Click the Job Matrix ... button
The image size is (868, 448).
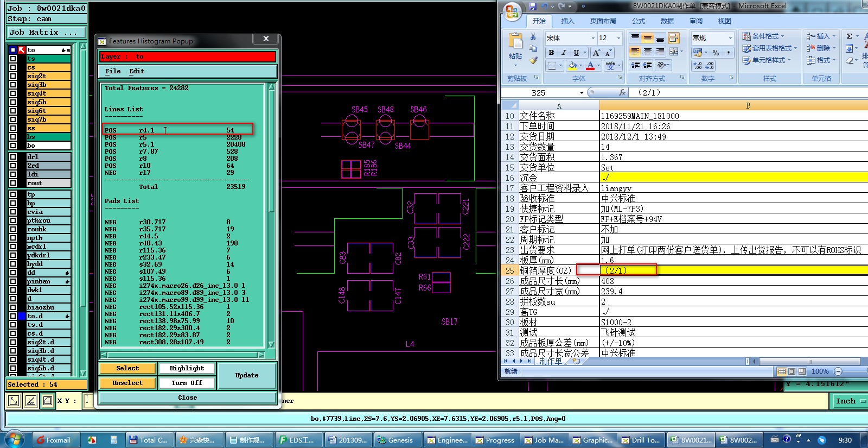[x=47, y=33]
